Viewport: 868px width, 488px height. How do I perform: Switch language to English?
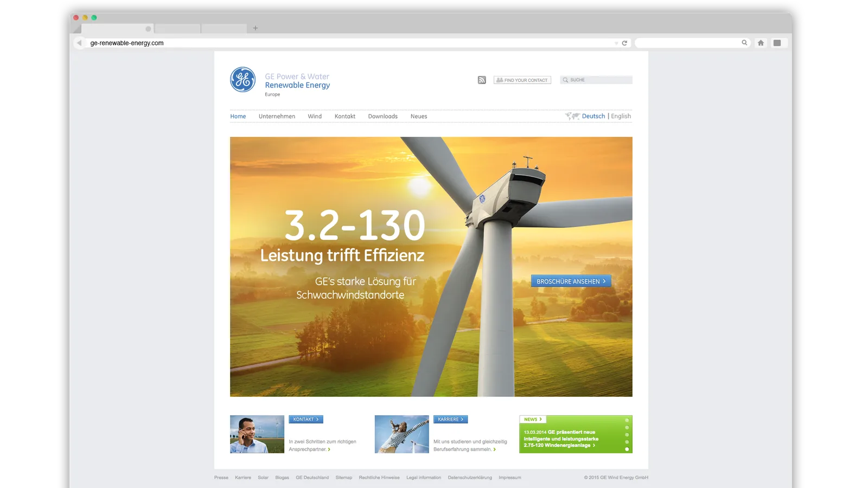pos(621,116)
